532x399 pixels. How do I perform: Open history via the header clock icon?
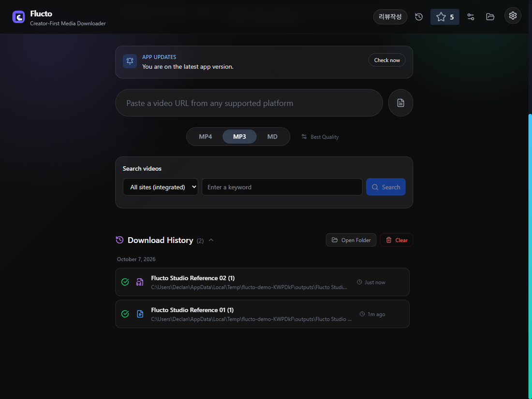click(x=419, y=17)
